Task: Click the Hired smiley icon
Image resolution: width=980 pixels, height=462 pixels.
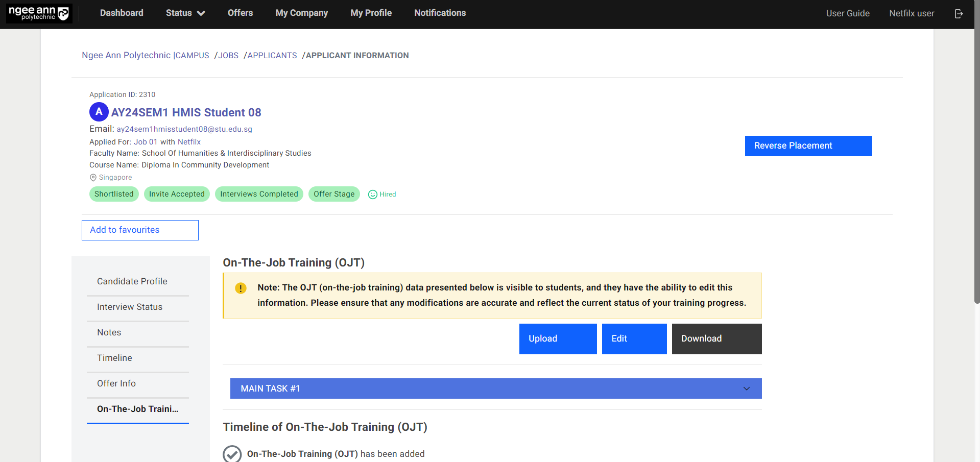Action: 373,194
